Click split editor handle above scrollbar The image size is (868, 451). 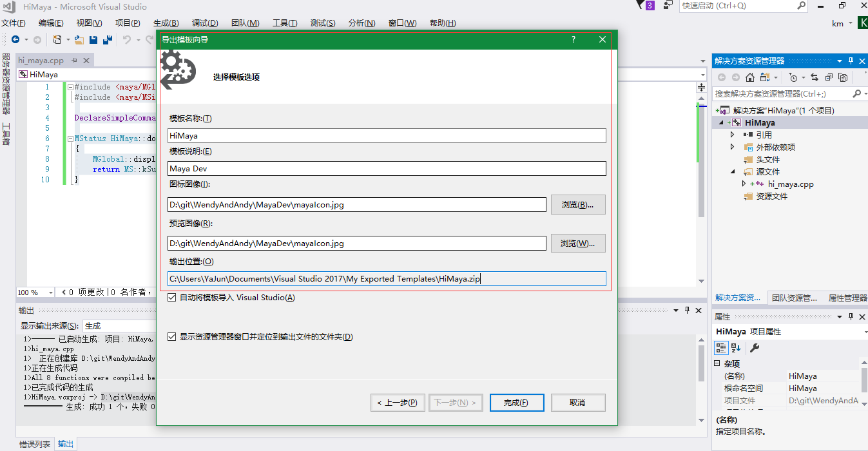(x=702, y=87)
